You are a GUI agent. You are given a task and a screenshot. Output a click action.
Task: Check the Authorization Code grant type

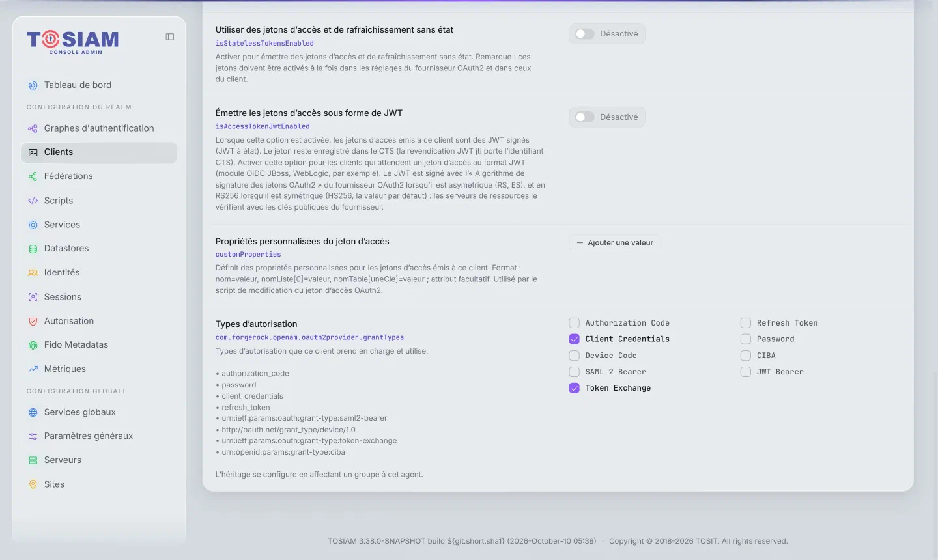(x=574, y=323)
